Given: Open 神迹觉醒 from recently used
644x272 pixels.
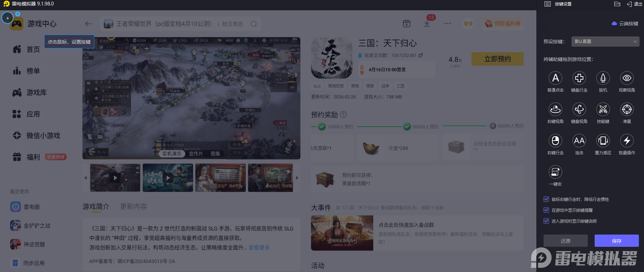Looking at the screenshot, I should tap(28, 244).
